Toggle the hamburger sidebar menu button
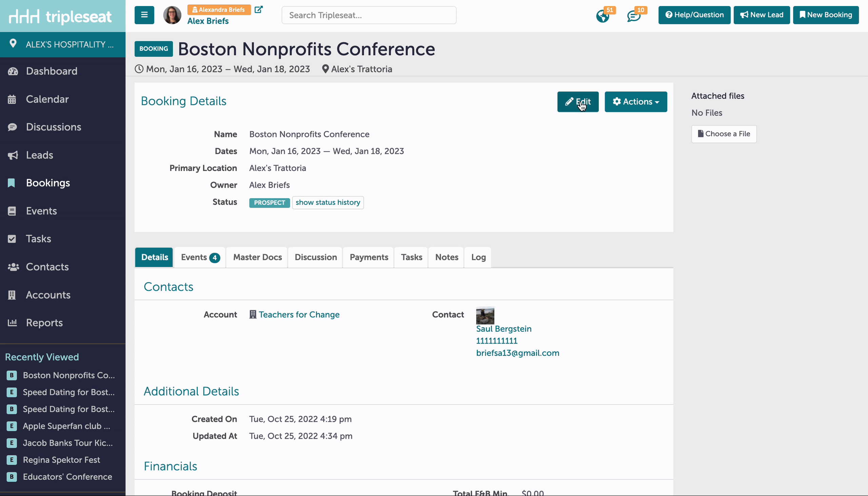The width and height of the screenshot is (868, 496). coord(144,15)
